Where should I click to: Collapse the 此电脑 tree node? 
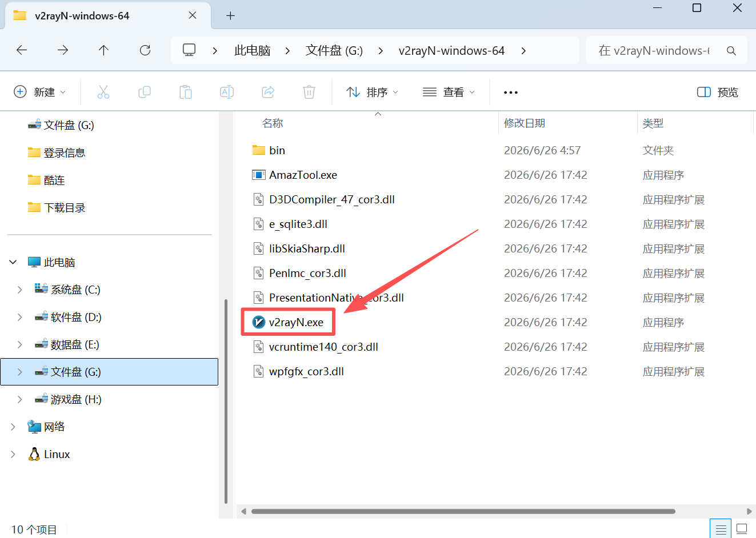(x=13, y=262)
